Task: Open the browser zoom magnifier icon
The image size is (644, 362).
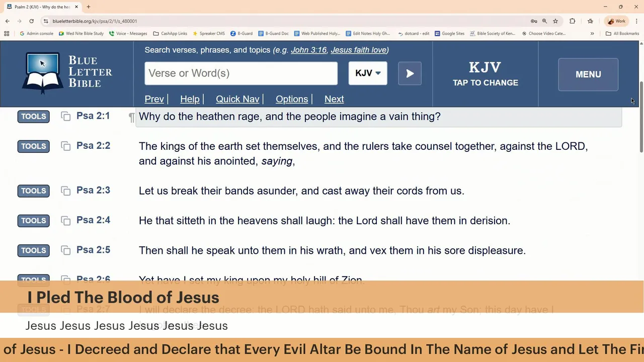Action: pyautogui.click(x=544, y=21)
